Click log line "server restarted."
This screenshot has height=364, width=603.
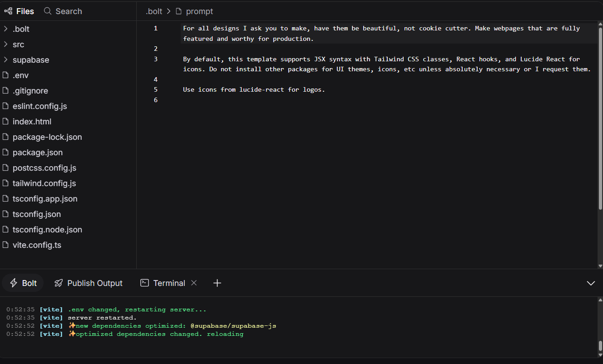102,318
